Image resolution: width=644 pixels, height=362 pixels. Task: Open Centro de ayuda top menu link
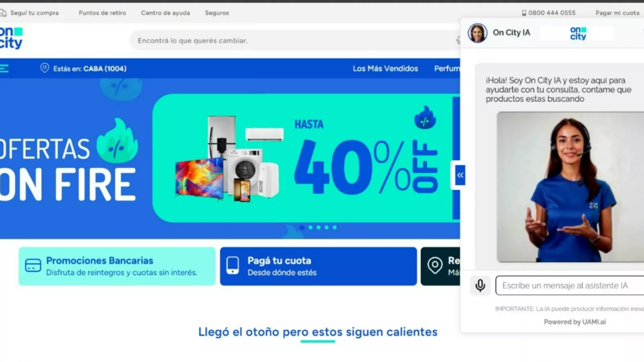coord(165,13)
